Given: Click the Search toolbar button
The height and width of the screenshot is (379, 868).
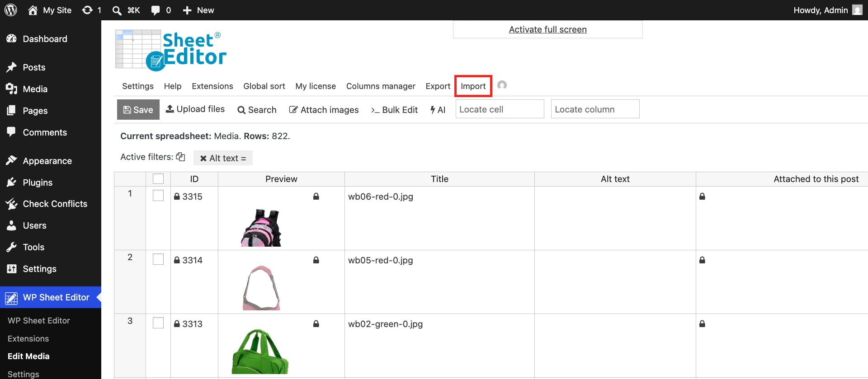Looking at the screenshot, I should point(257,110).
